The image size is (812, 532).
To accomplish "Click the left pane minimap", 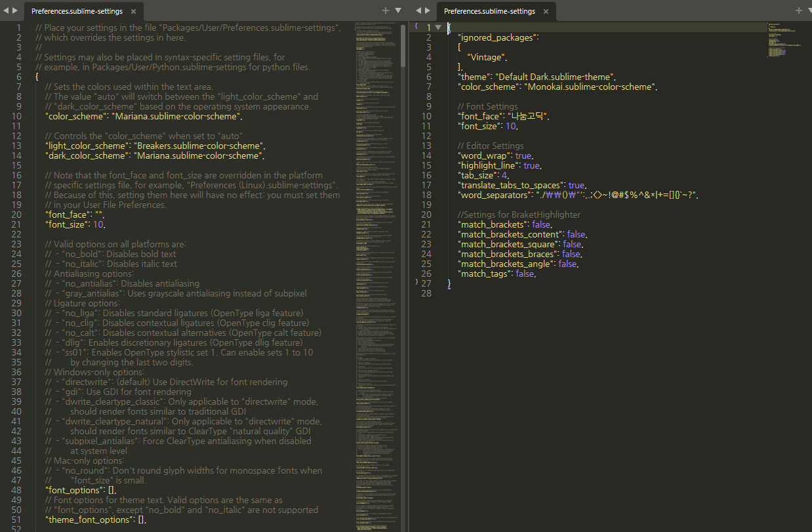I will (x=376, y=276).
